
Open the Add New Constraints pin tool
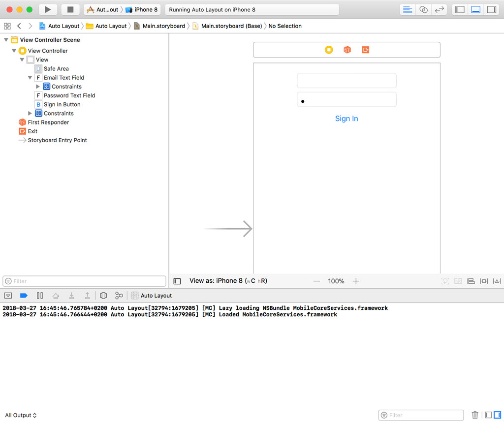[x=484, y=281]
